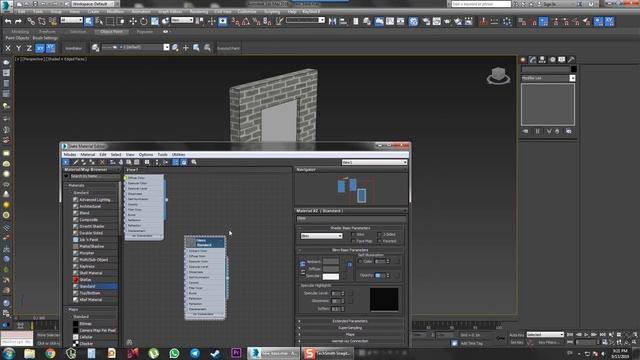Click the Redo arrow in main toolbar
The width and height of the screenshot is (640, 360).
click(x=18, y=21)
